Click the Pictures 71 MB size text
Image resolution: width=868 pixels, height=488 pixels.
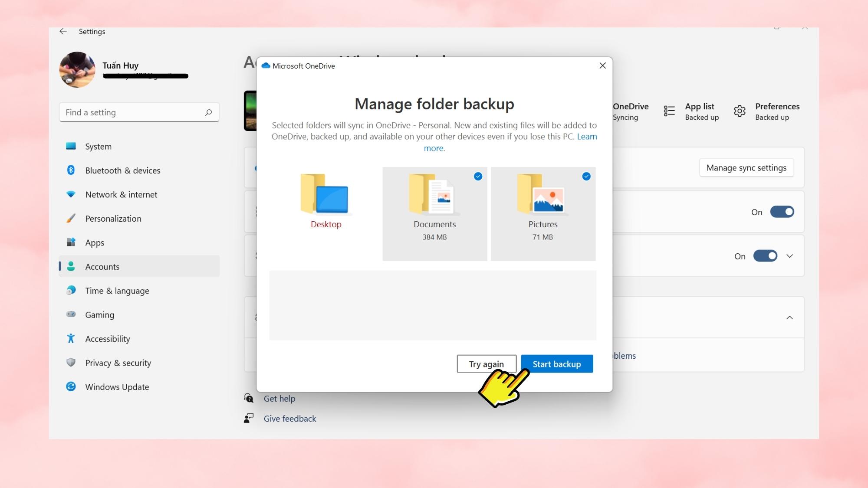click(x=543, y=237)
